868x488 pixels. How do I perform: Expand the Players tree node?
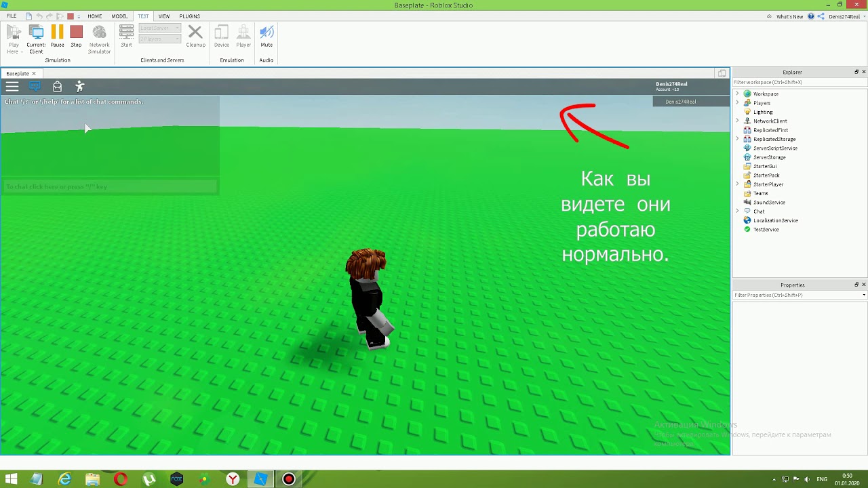click(x=738, y=103)
